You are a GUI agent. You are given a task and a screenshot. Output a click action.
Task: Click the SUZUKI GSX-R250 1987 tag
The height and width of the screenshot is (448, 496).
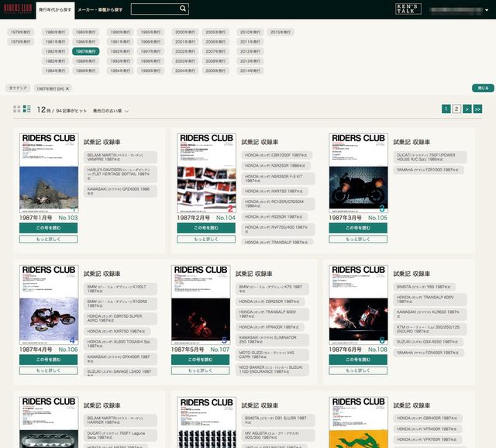(x=429, y=342)
